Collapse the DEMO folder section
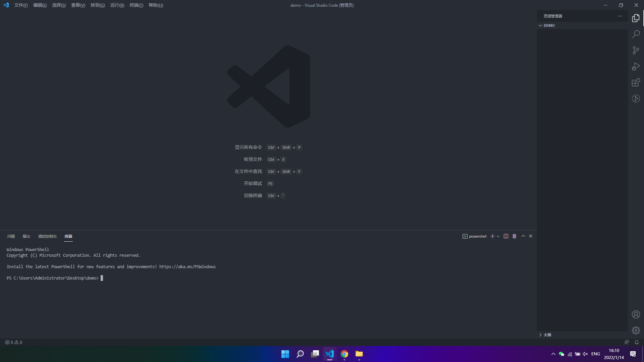This screenshot has width=644, height=362. pos(582,25)
